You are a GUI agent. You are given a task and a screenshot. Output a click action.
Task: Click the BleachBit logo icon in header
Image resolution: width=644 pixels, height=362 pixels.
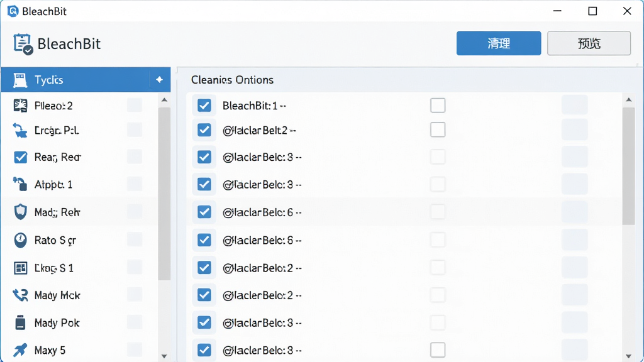click(x=23, y=44)
